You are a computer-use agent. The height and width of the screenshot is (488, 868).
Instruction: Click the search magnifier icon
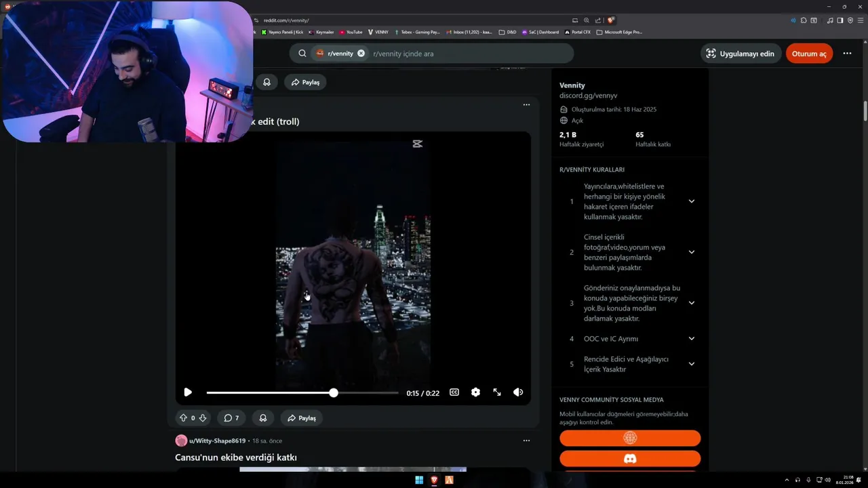pos(302,54)
